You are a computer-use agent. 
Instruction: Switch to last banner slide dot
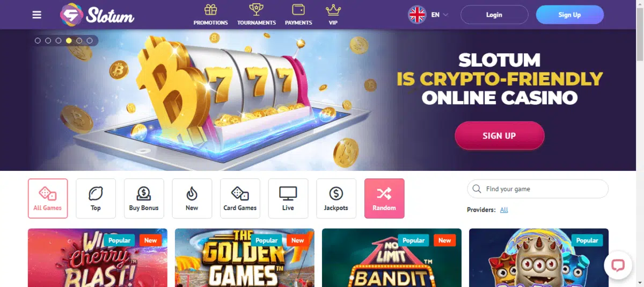(x=90, y=40)
